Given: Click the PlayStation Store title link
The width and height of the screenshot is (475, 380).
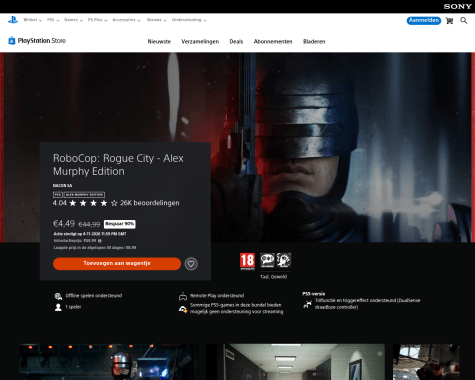Looking at the screenshot, I should pos(42,41).
